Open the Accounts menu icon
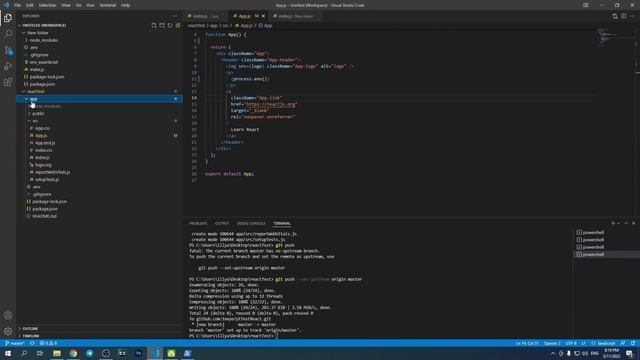The height and width of the screenshot is (360, 640). click(x=8, y=315)
